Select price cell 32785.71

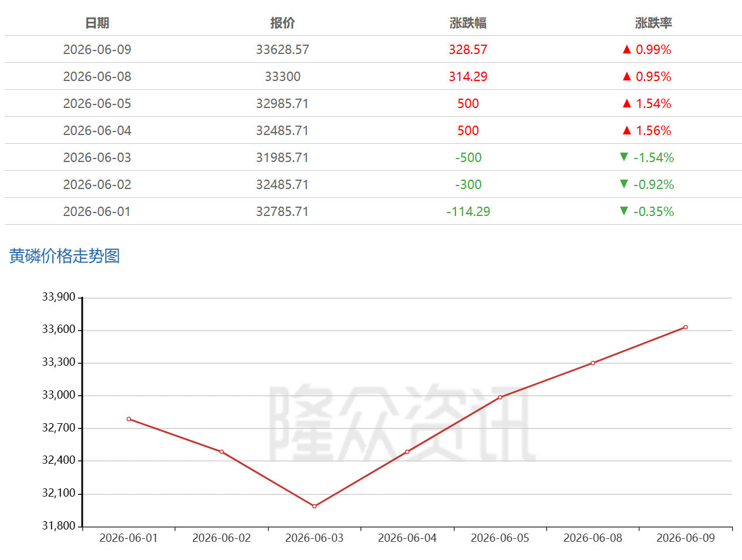point(282,211)
